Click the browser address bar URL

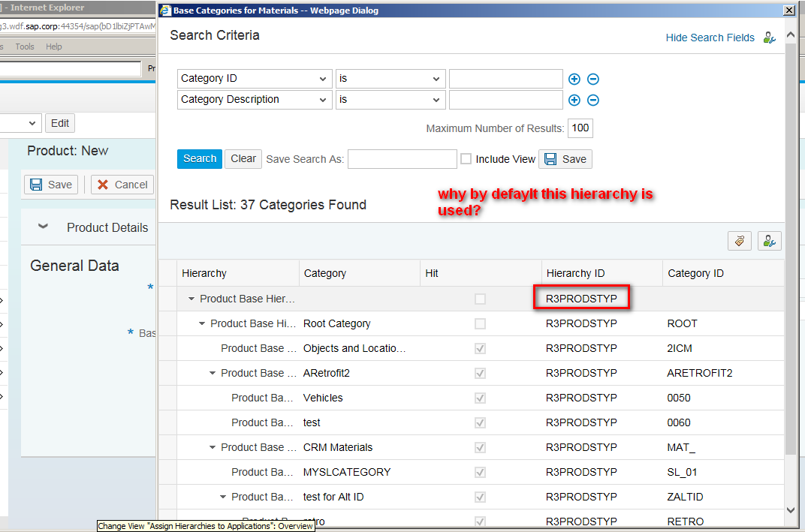(77, 26)
